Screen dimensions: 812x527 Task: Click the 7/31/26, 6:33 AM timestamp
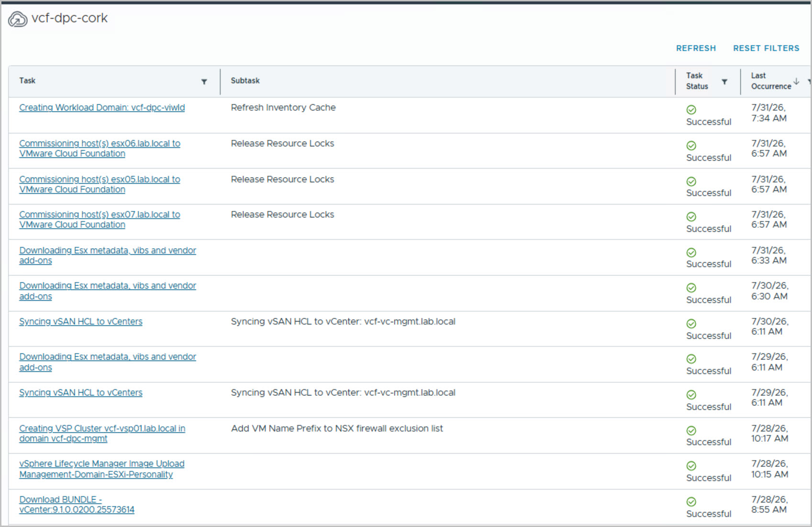click(x=769, y=256)
